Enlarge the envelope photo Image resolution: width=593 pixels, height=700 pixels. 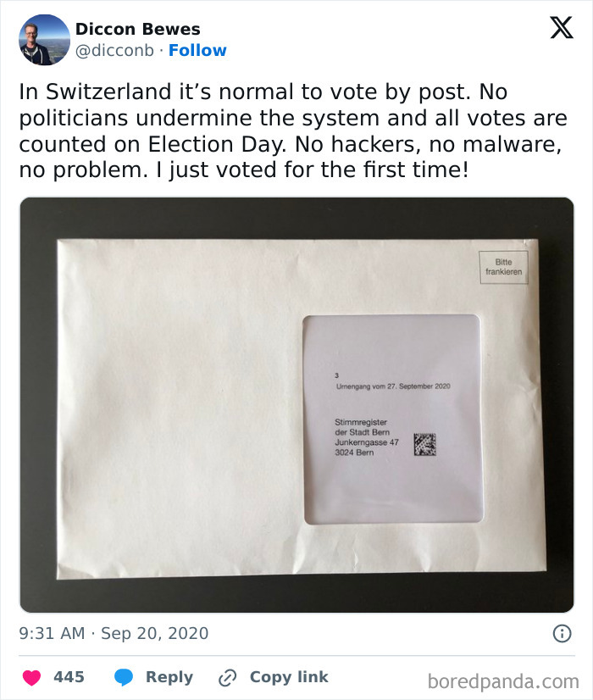point(296,405)
